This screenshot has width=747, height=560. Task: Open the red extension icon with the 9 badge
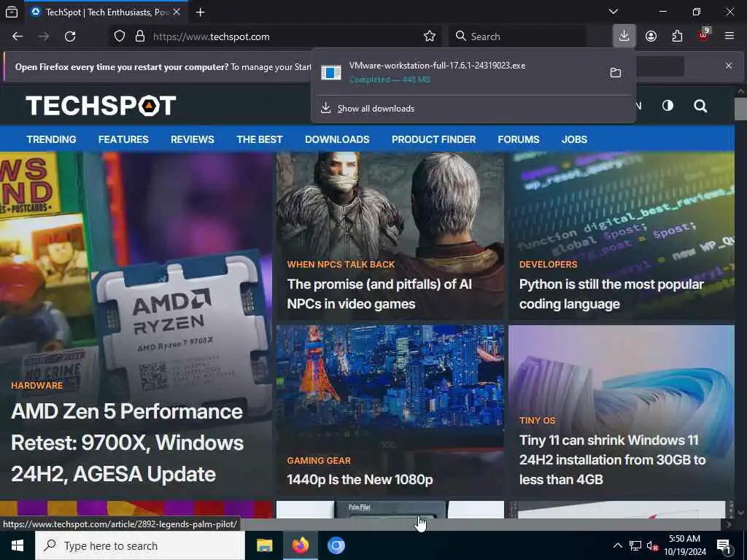[x=704, y=36]
